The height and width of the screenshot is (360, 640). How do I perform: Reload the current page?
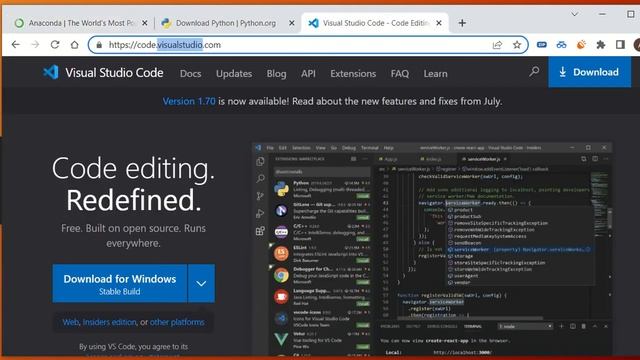(55, 44)
